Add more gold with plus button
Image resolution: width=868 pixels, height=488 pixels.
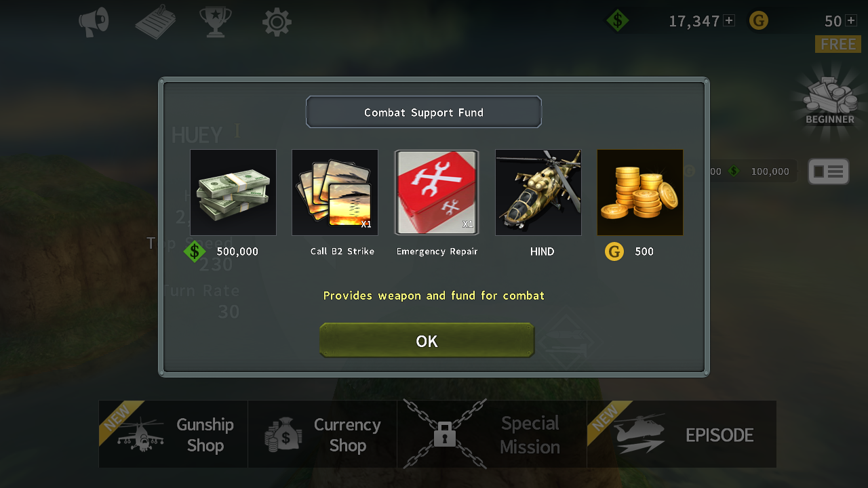851,20
